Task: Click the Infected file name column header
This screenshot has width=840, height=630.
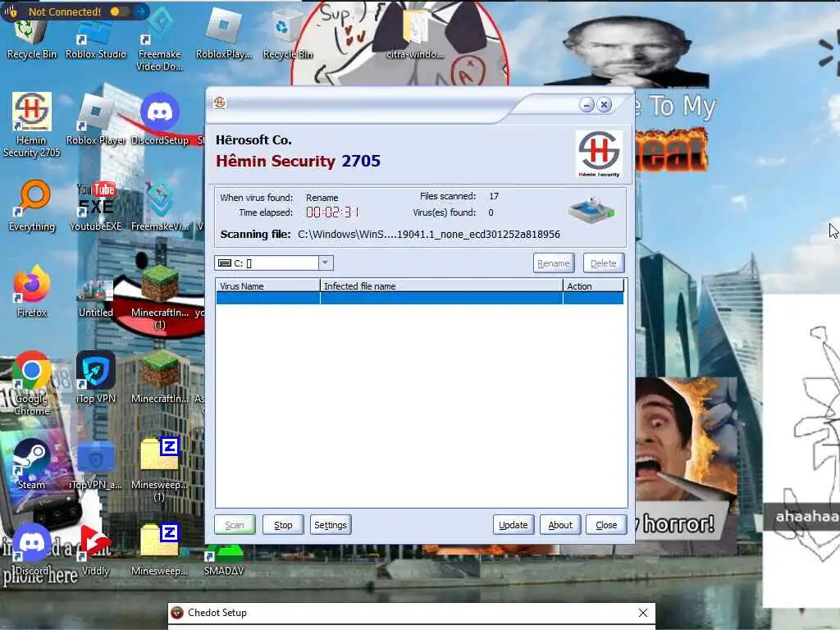Action: point(441,286)
